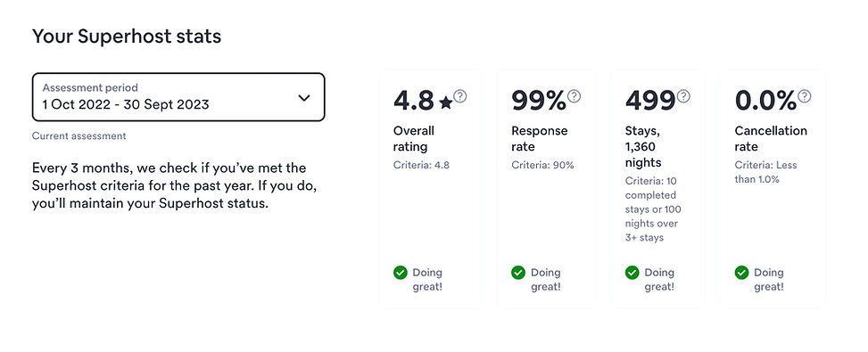The image size is (868, 352).
Task: Click the Your Superhost stats heading
Action: 127,37
